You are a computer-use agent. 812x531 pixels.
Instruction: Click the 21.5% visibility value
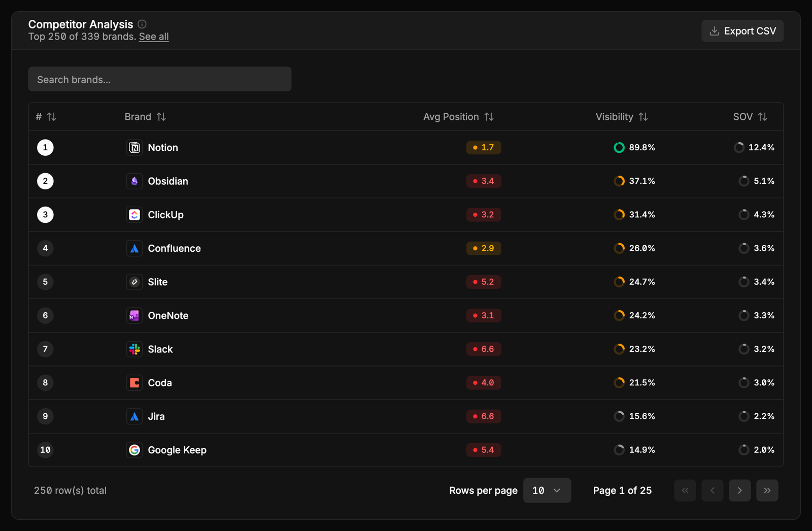tap(642, 383)
